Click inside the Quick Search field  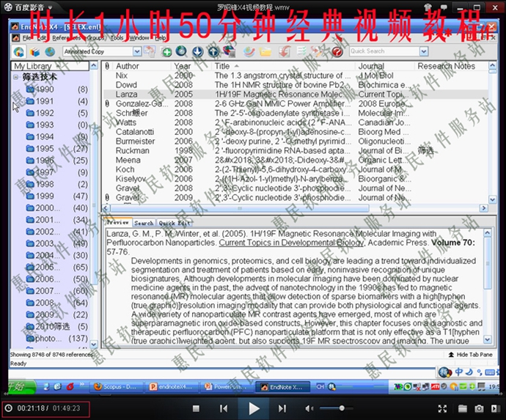[384, 51]
